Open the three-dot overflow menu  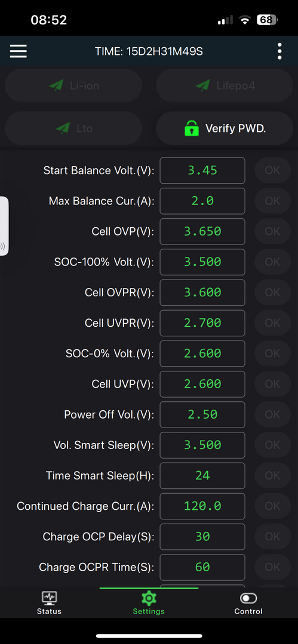click(279, 51)
